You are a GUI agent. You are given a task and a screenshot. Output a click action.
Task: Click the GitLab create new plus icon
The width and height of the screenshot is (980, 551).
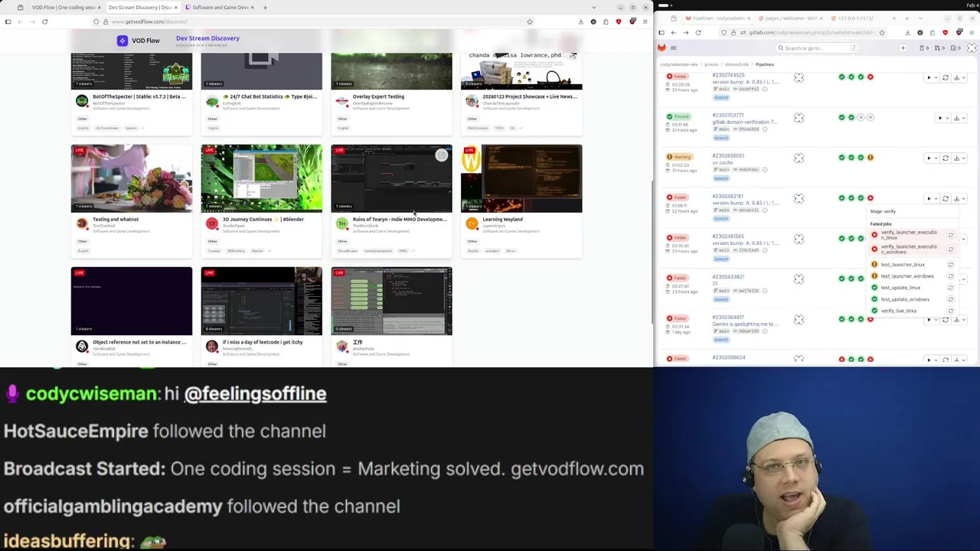[x=903, y=48]
